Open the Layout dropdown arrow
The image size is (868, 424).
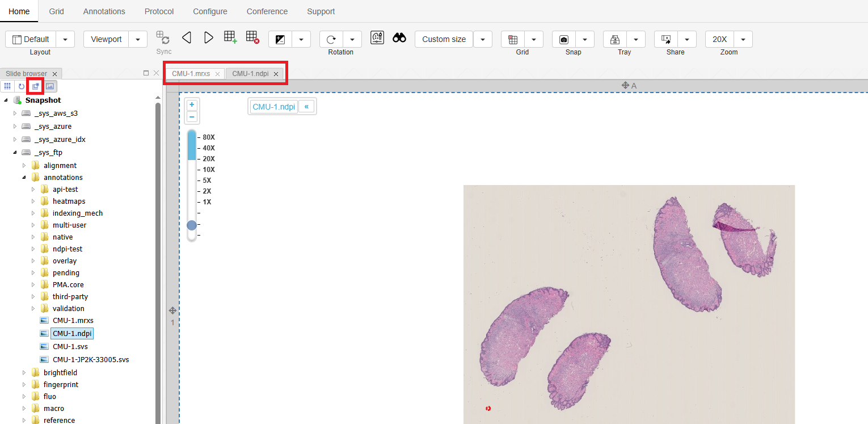tap(65, 39)
